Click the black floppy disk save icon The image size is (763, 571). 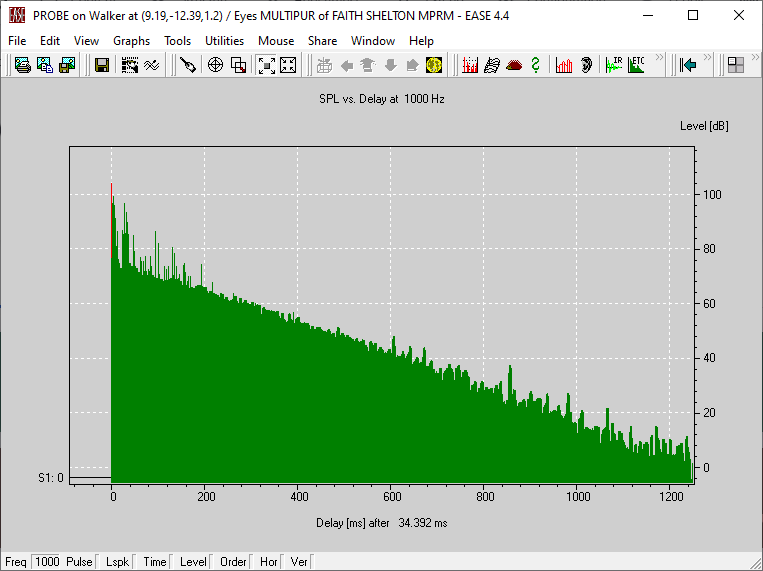(102, 65)
